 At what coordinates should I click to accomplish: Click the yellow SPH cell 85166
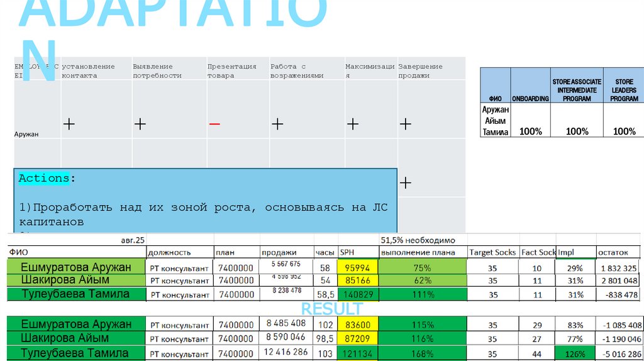click(357, 280)
